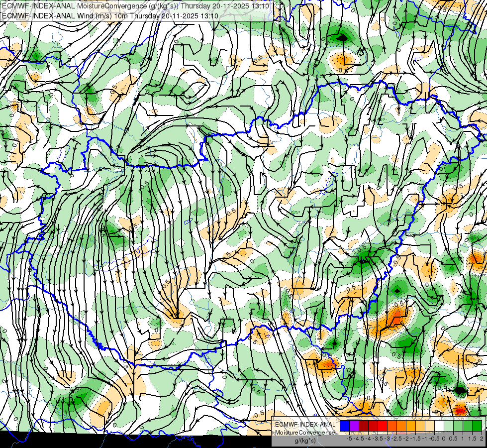Click the pale peach legend swatch between -1 and -0.5
The image size is (487, 448).
tap(430, 426)
